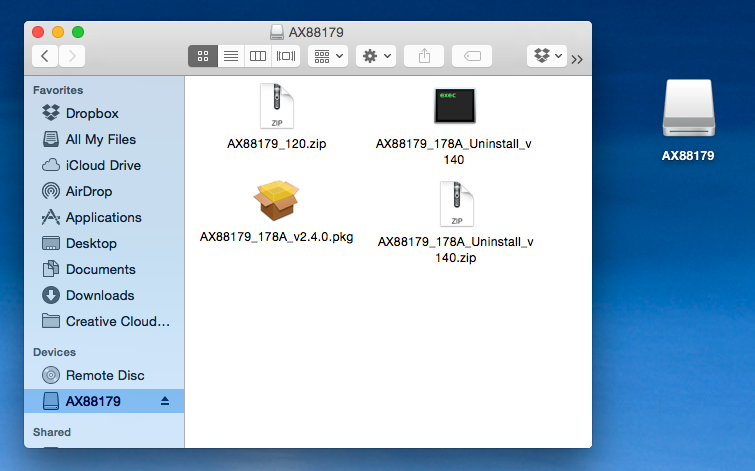Go forward with the forward arrow button
This screenshot has width=755, height=471.
(72, 56)
